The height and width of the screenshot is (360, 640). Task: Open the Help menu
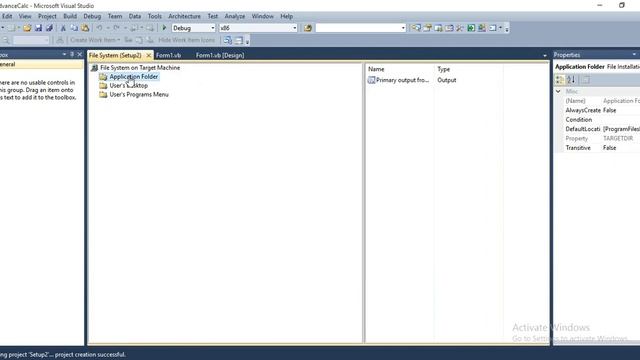click(x=287, y=16)
